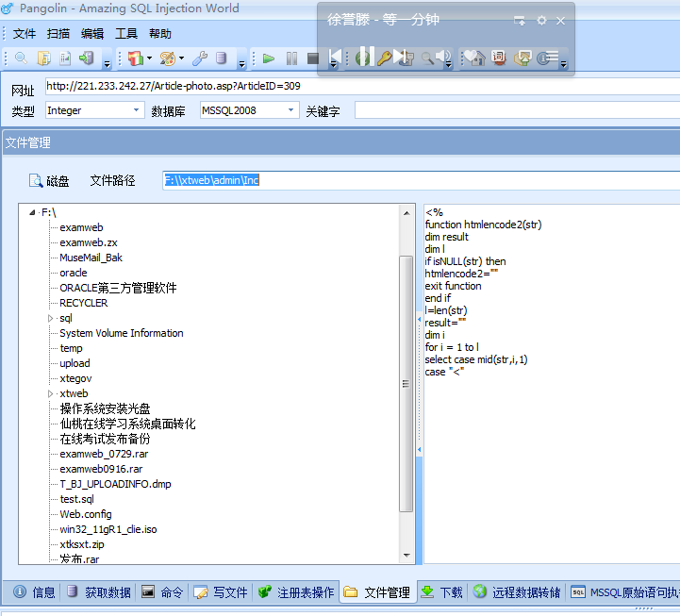This screenshot has height=616, width=680.
Task: Open second toolbar group overflow arrow
Action: (x=242, y=65)
